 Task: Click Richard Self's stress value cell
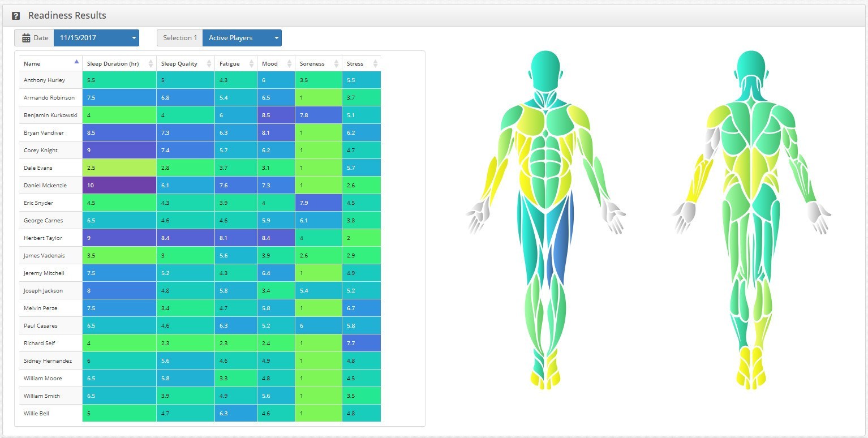361,343
